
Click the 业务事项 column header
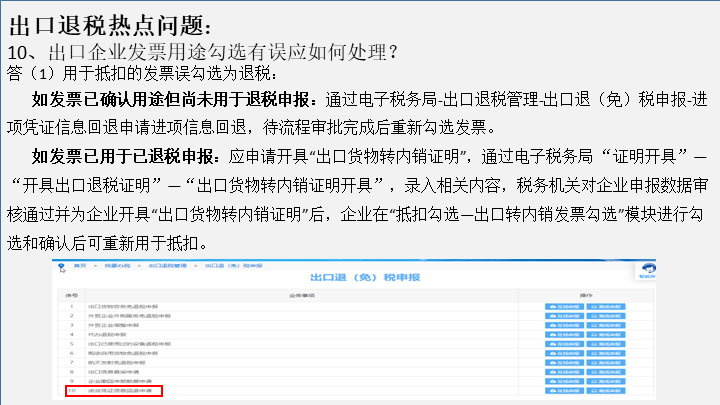pyautogui.click(x=302, y=296)
